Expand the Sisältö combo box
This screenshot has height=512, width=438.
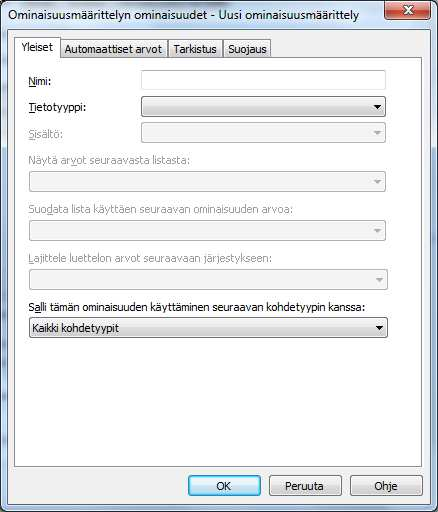(263, 133)
